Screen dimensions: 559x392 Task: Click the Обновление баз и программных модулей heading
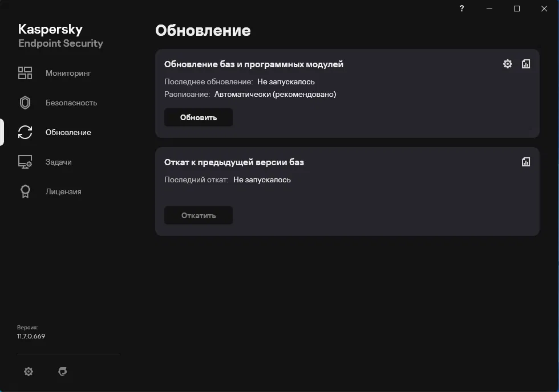pyautogui.click(x=254, y=64)
